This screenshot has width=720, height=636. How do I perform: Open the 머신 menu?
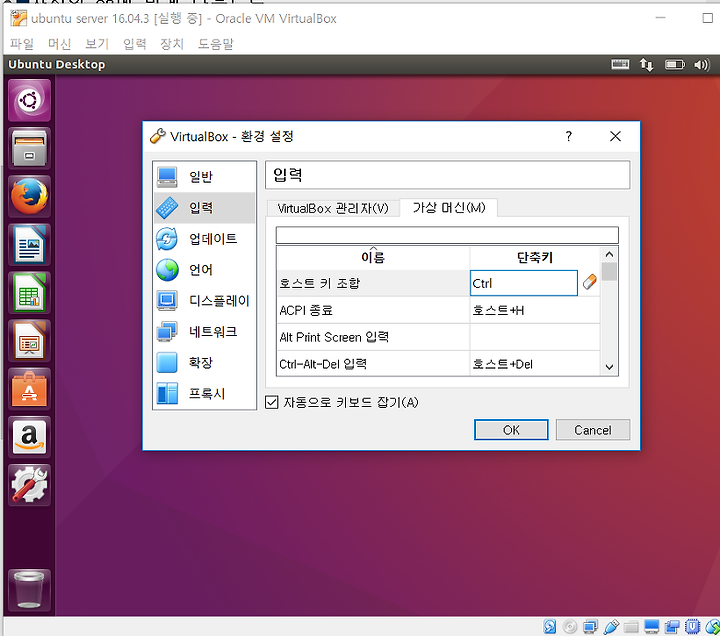click(60, 44)
